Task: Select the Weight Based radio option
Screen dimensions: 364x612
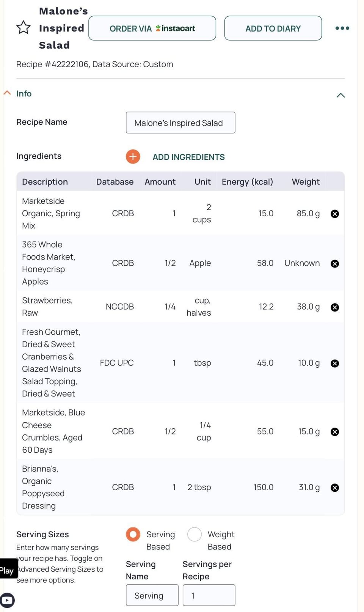Action: coord(195,534)
